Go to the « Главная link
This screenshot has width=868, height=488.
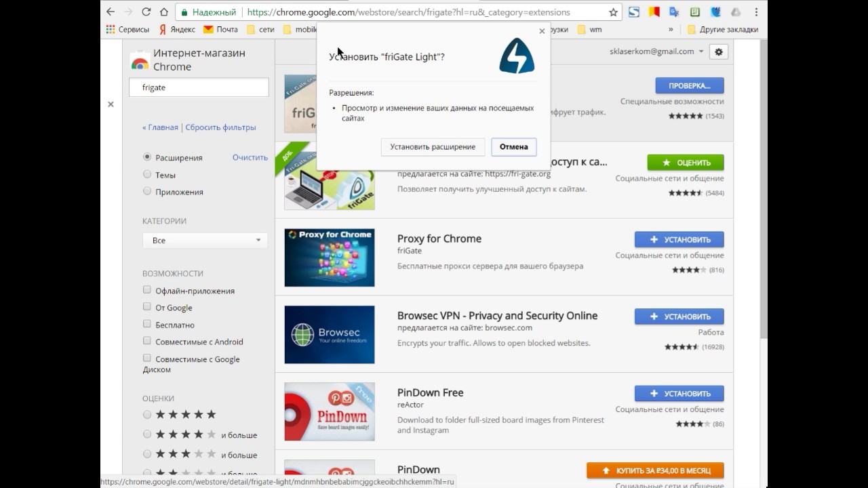pyautogui.click(x=161, y=127)
